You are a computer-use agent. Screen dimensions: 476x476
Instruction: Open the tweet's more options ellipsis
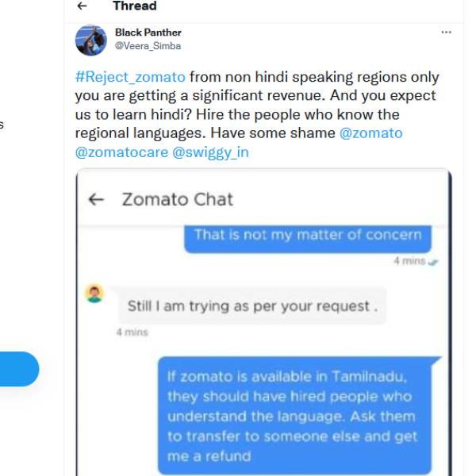(446, 33)
